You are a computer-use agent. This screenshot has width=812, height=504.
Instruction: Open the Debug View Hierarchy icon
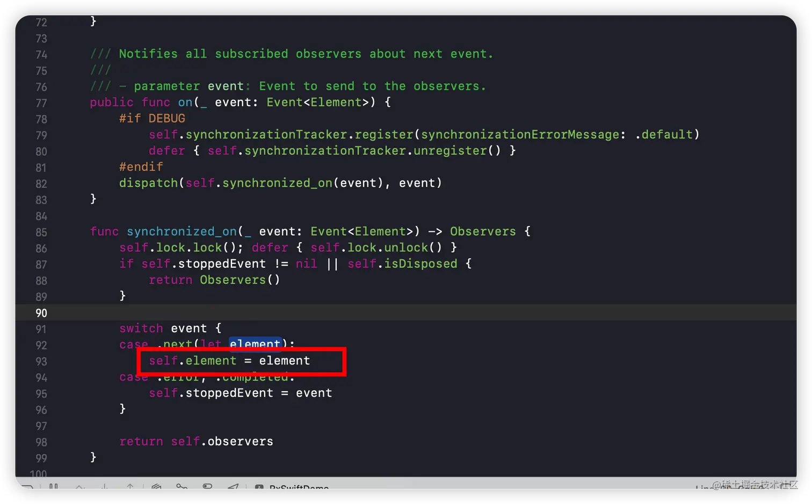[x=156, y=486]
